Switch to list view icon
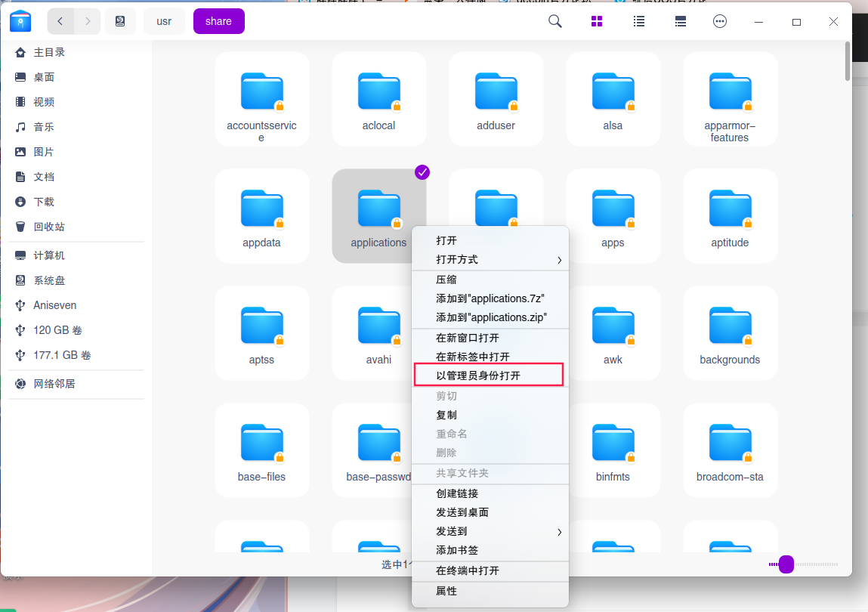The width and height of the screenshot is (868, 612). (638, 21)
